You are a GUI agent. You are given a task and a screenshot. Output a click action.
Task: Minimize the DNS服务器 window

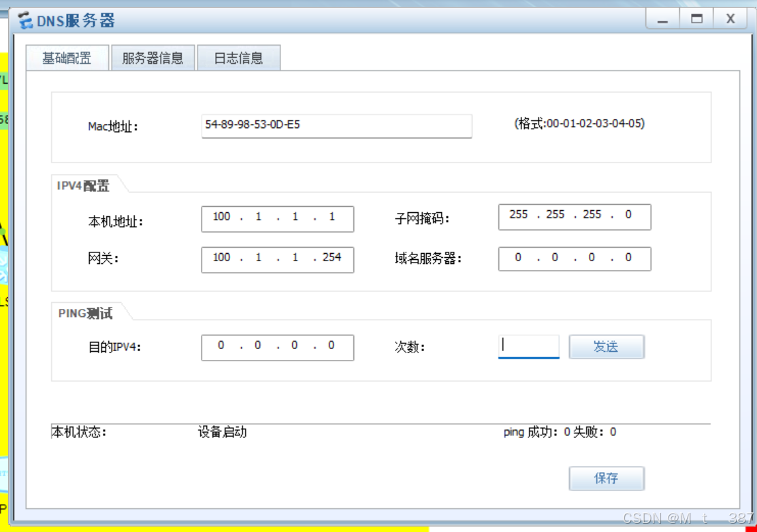pos(662,19)
